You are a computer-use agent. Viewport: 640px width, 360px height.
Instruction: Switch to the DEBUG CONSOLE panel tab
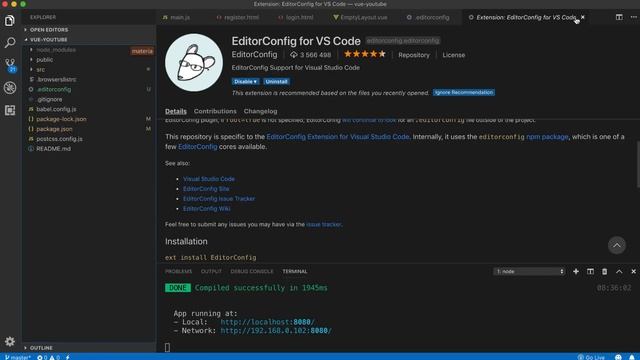(x=252, y=271)
